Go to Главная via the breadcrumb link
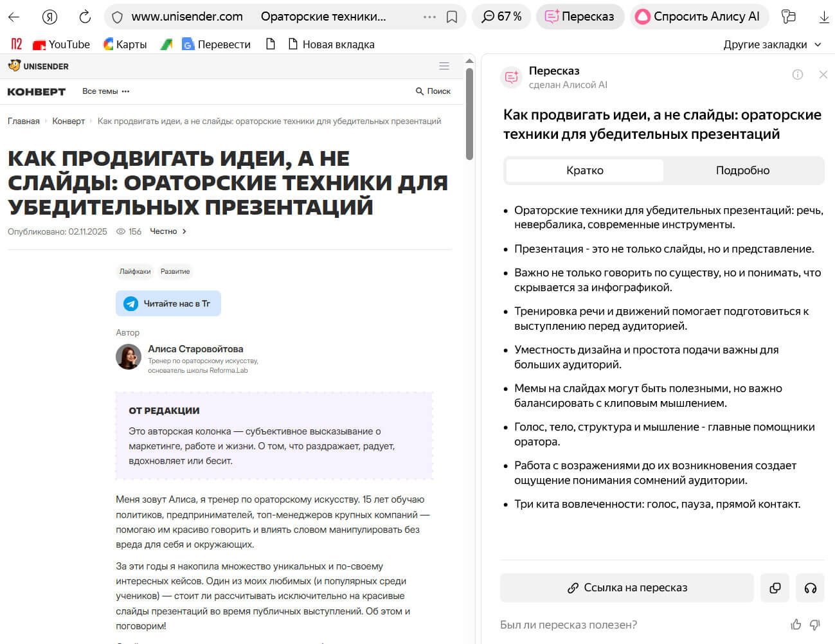 tap(23, 120)
